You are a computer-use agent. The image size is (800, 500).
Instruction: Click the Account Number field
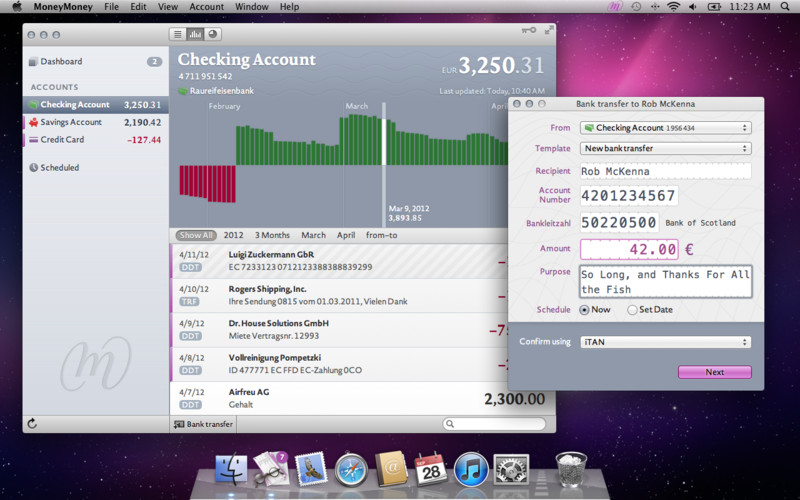(629, 196)
